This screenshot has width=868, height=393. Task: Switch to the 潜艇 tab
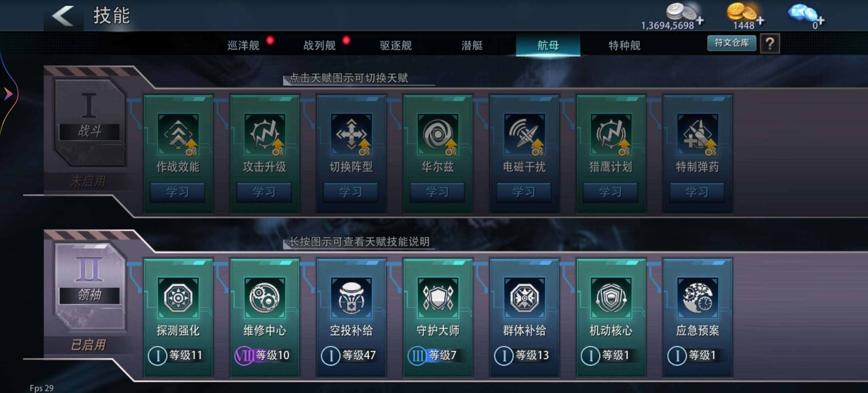pyautogui.click(x=472, y=45)
